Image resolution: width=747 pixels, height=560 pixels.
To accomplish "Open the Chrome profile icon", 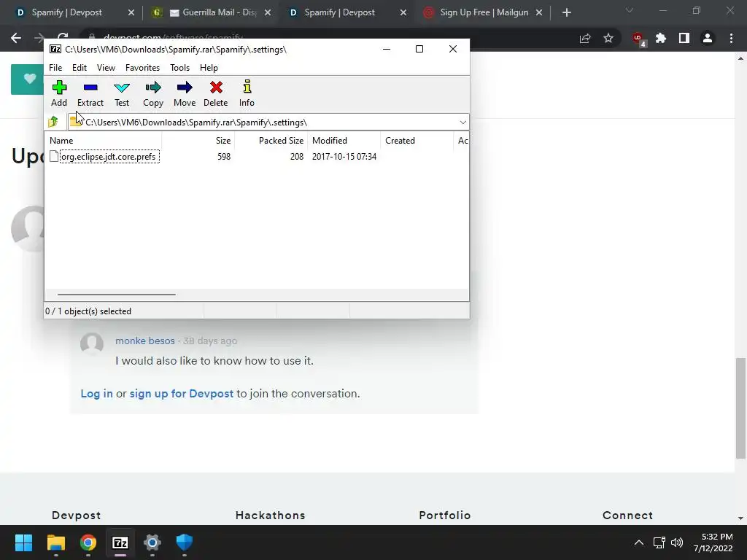I will click(708, 38).
